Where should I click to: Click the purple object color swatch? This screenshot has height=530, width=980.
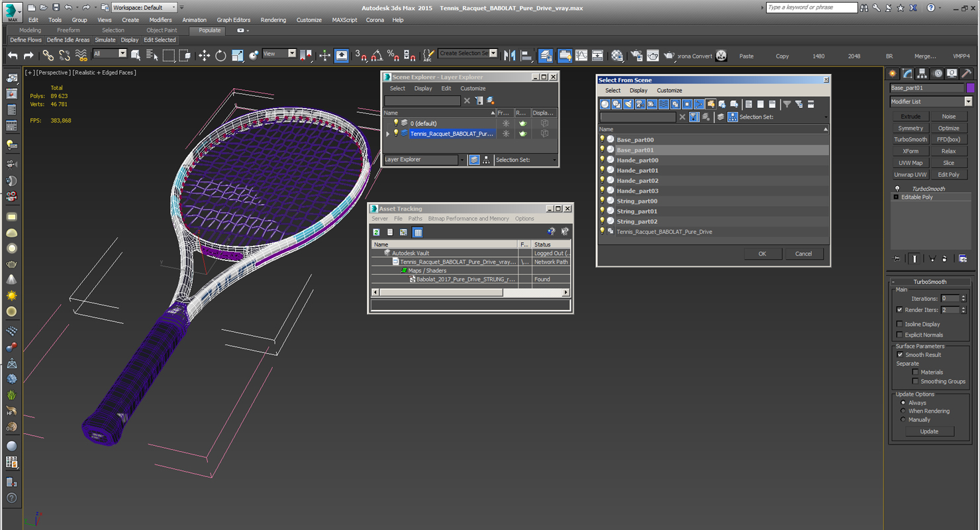(970, 88)
